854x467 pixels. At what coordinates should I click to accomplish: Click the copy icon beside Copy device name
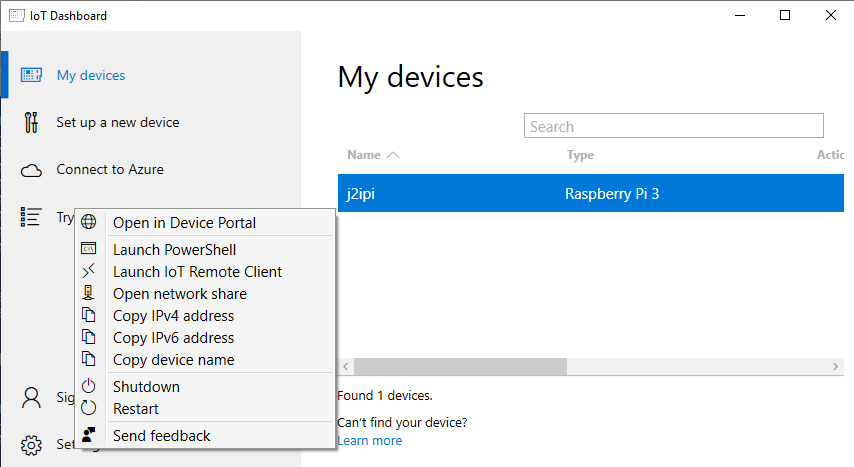(88, 359)
